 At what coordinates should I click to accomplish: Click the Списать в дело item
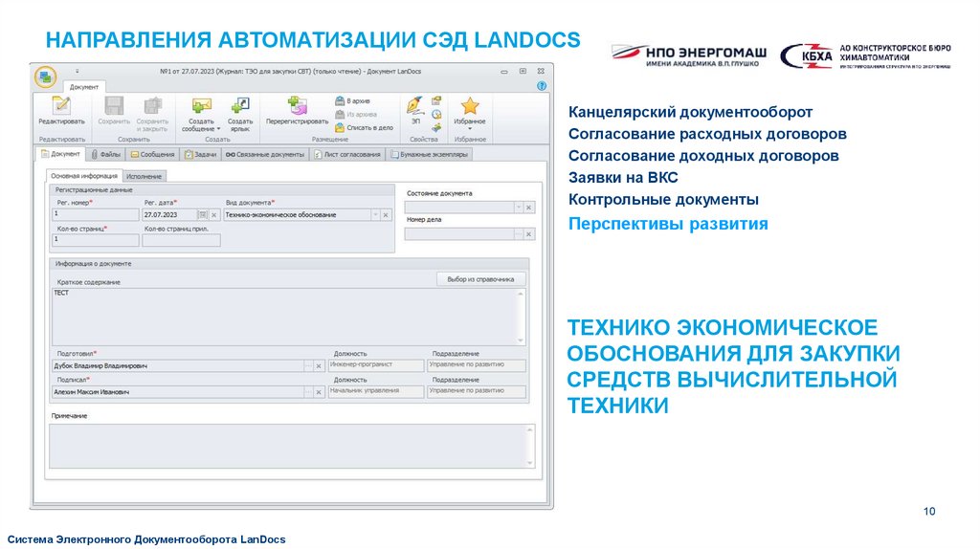click(x=365, y=127)
